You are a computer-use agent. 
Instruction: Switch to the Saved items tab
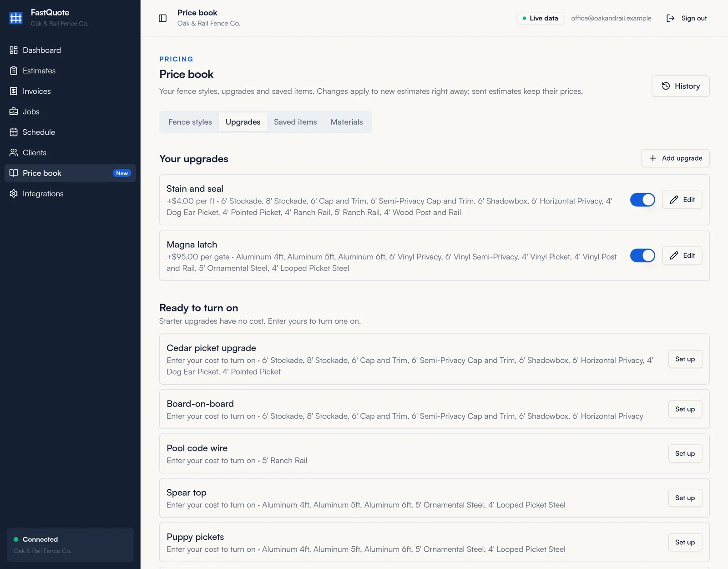[295, 122]
